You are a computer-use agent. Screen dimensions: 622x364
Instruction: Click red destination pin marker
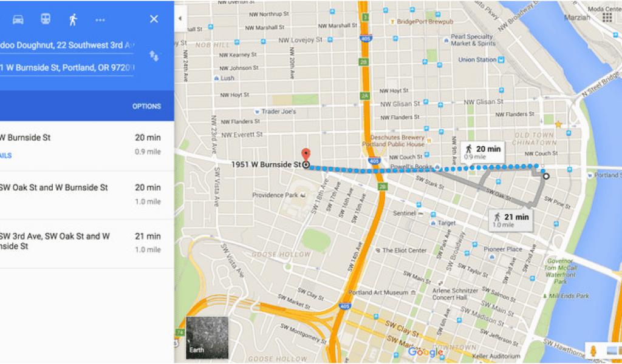306,155
